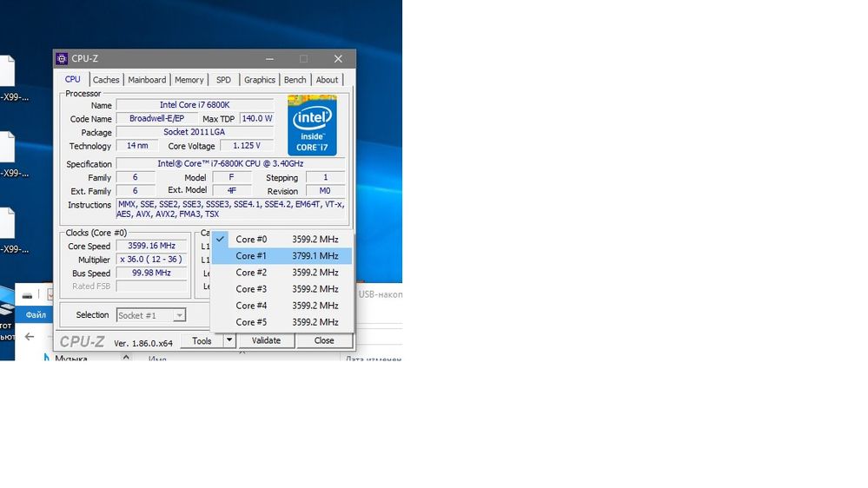Switch to the Caches tab
The image size is (868, 488).
point(106,80)
